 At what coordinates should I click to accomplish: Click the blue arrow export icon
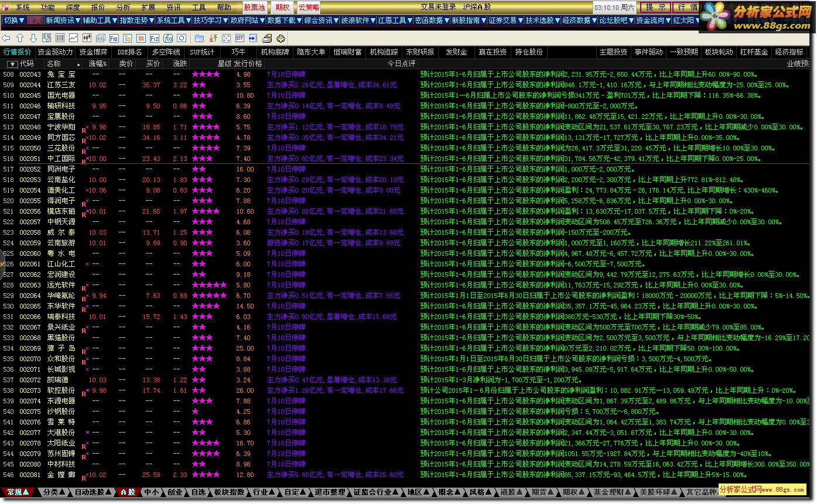(253, 38)
